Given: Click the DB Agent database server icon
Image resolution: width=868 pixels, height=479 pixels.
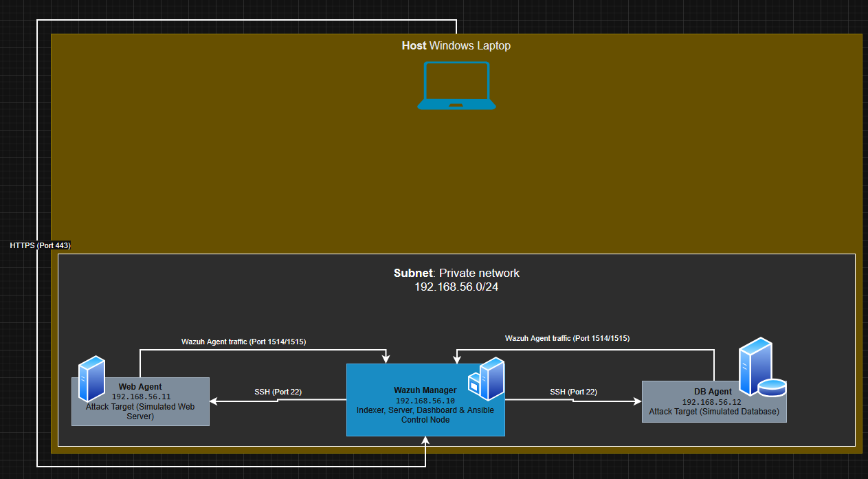Looking at the screenshot, I should pyautogui.click(x=761, y=367).
